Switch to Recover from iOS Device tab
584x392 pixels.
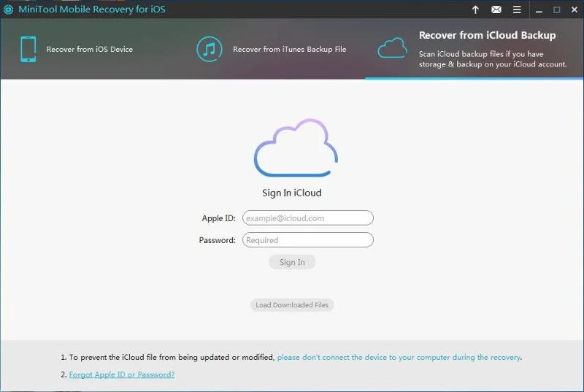[89, 50]
